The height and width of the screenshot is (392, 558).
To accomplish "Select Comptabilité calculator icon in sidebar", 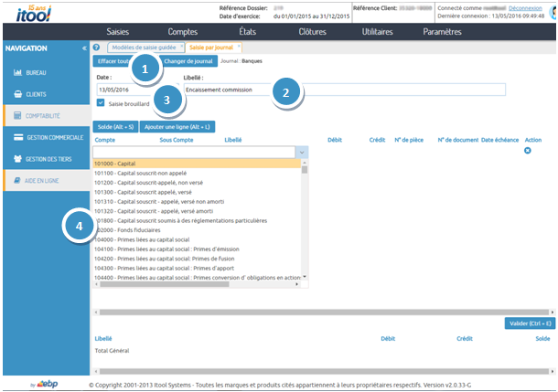I will (x=17, y=116).
